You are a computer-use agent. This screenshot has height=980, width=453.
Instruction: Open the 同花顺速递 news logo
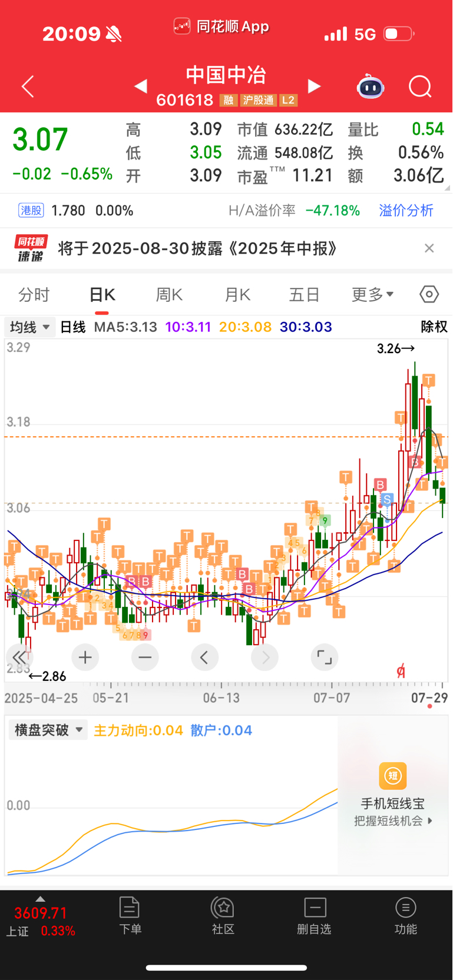coord(31,248)
